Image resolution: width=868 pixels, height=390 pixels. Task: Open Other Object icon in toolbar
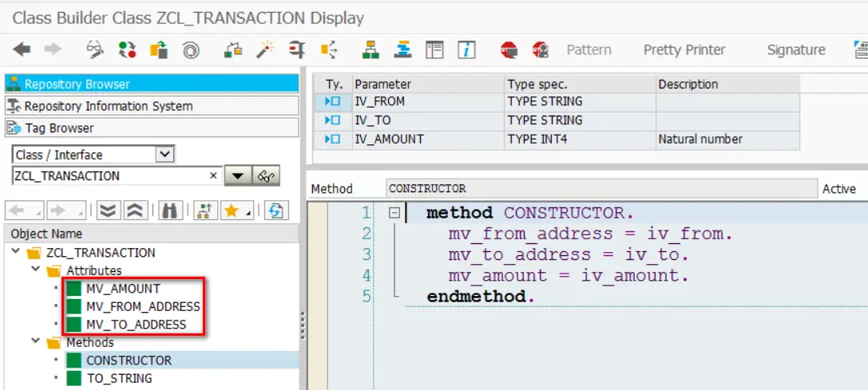[x=159, y=49]
